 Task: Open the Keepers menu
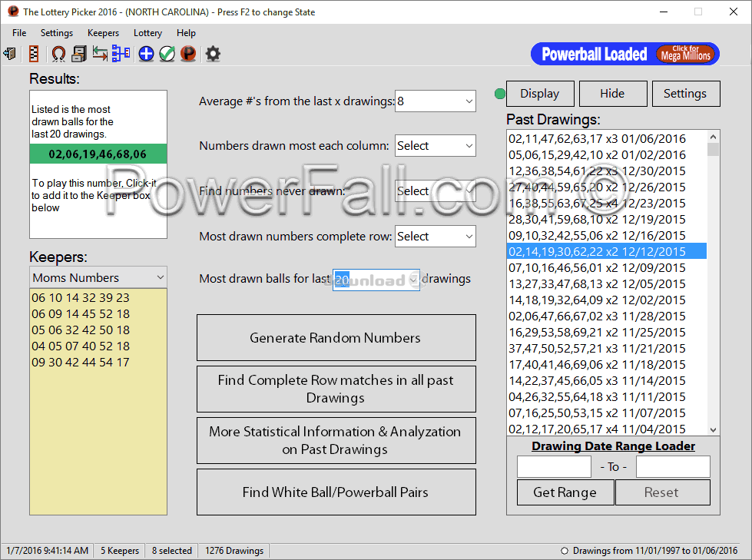[x=103, y=32]
